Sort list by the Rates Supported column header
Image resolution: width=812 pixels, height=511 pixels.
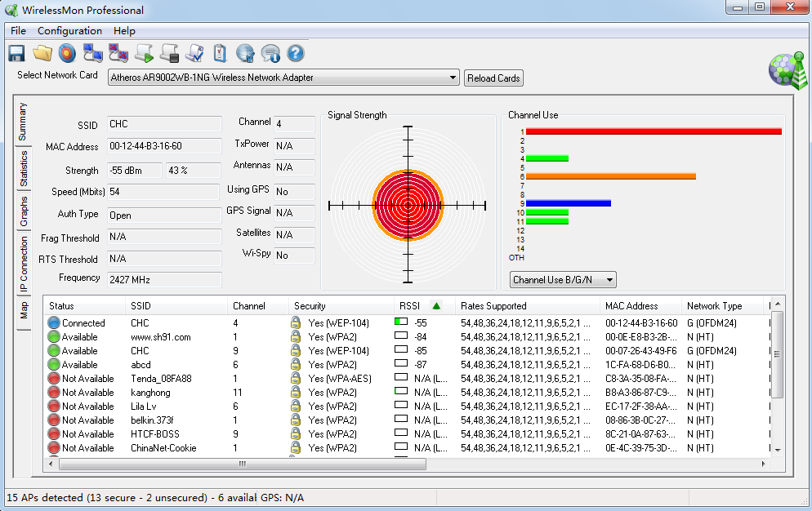tap(528, 306)
